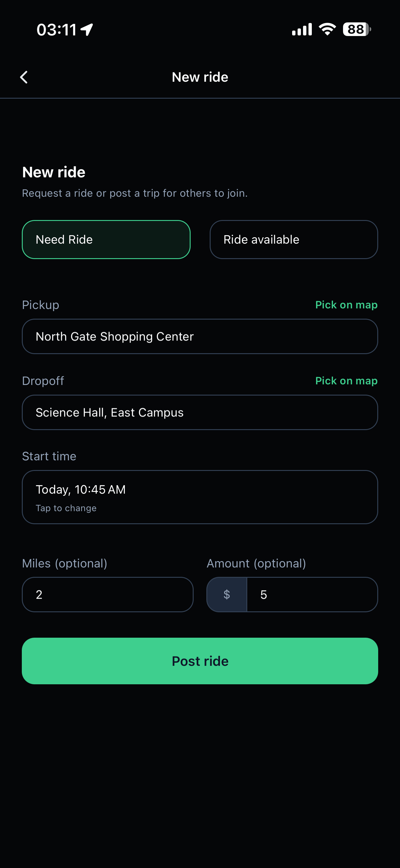This screenshot has height=868, width=400.
Task: Tap the Wi-Fi status icon
Action: 327,29
